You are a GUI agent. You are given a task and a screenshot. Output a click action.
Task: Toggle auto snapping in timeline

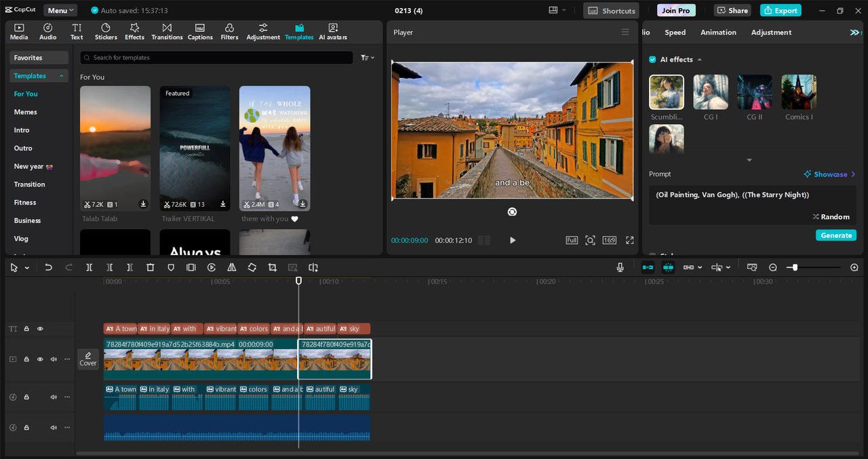pos(668,268)
